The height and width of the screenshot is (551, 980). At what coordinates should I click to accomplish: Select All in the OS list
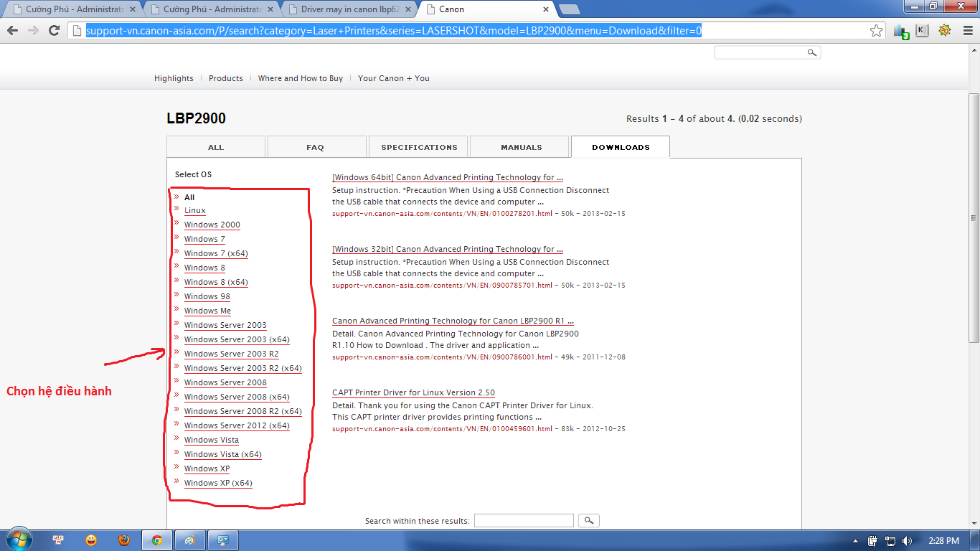pos(189,197)
